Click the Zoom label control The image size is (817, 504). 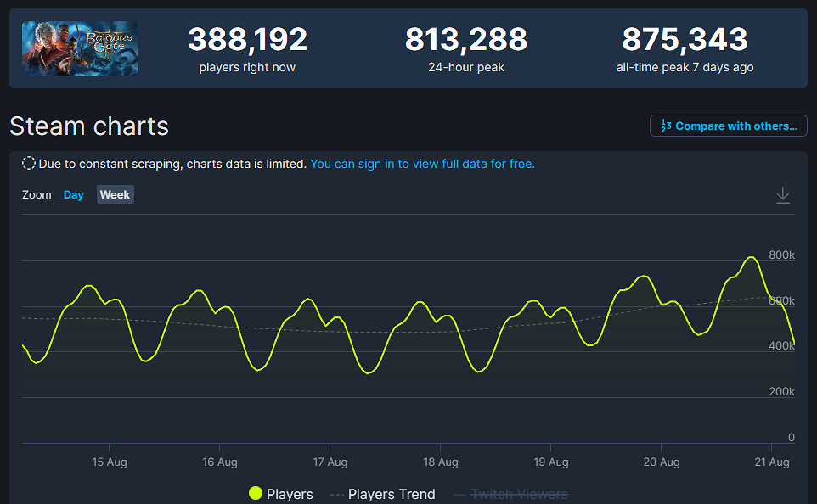[x=37, y=194]
